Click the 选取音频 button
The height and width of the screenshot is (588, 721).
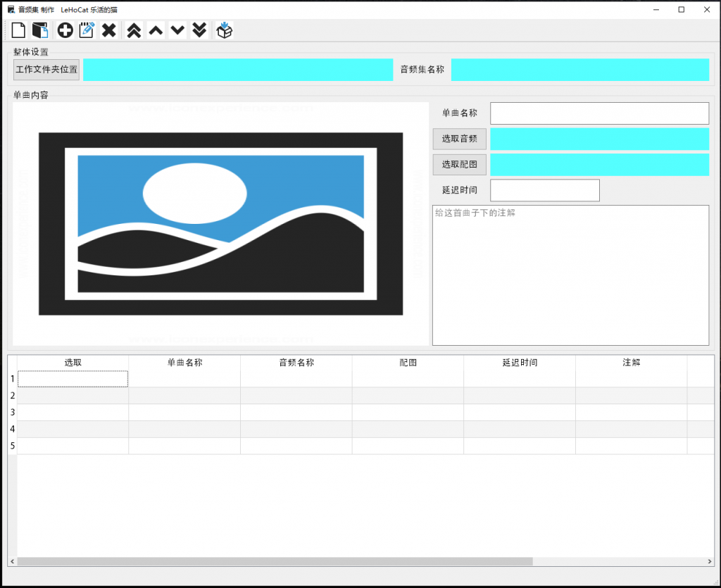coord(459,139)
